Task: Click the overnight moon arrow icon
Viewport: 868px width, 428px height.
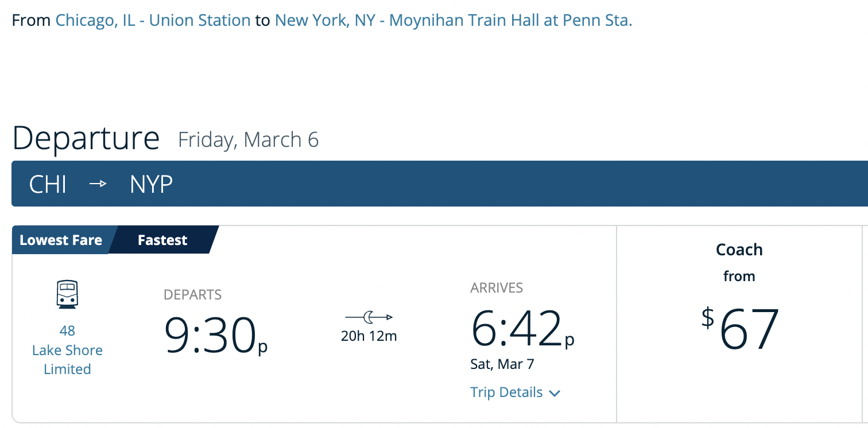Action: (x=369, y=317)
